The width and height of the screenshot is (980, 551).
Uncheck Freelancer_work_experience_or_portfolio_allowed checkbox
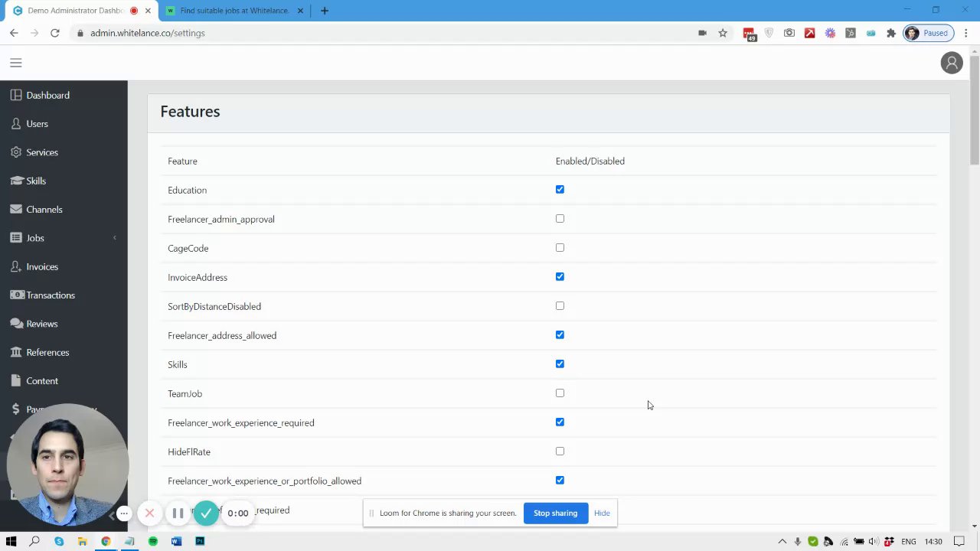(x=560, y=481)
